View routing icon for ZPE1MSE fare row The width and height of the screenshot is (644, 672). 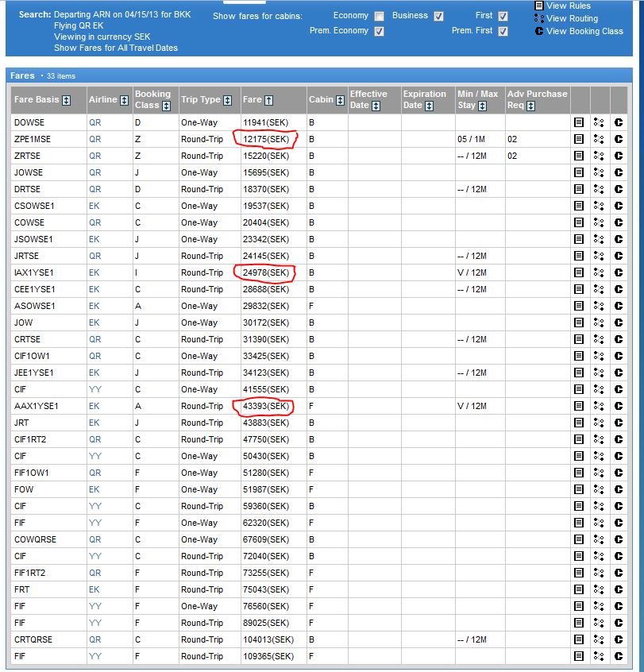599,139
